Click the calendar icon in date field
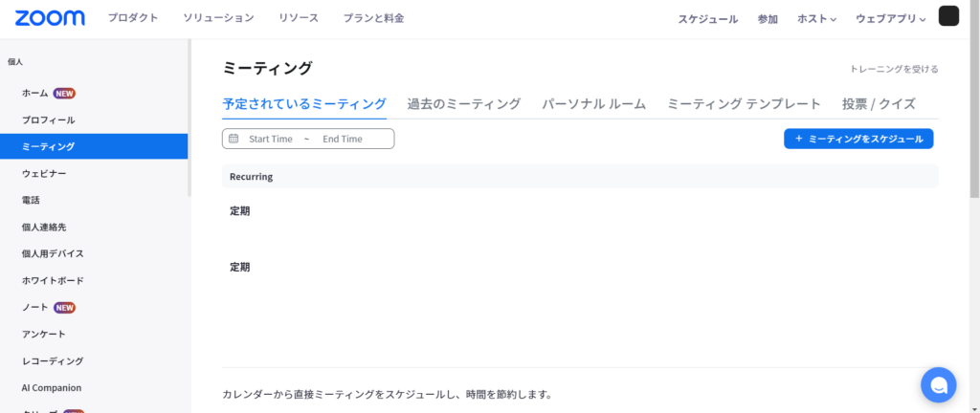 234,139
